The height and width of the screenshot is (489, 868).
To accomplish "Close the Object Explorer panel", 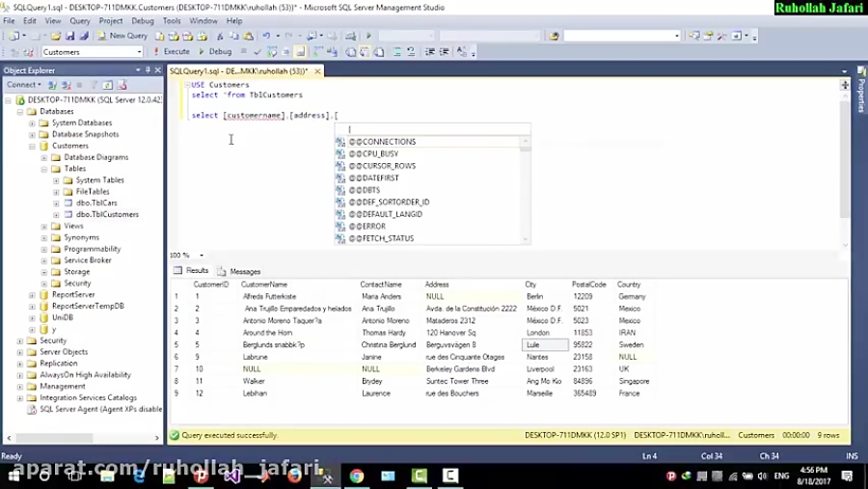I will pos(158,70).
